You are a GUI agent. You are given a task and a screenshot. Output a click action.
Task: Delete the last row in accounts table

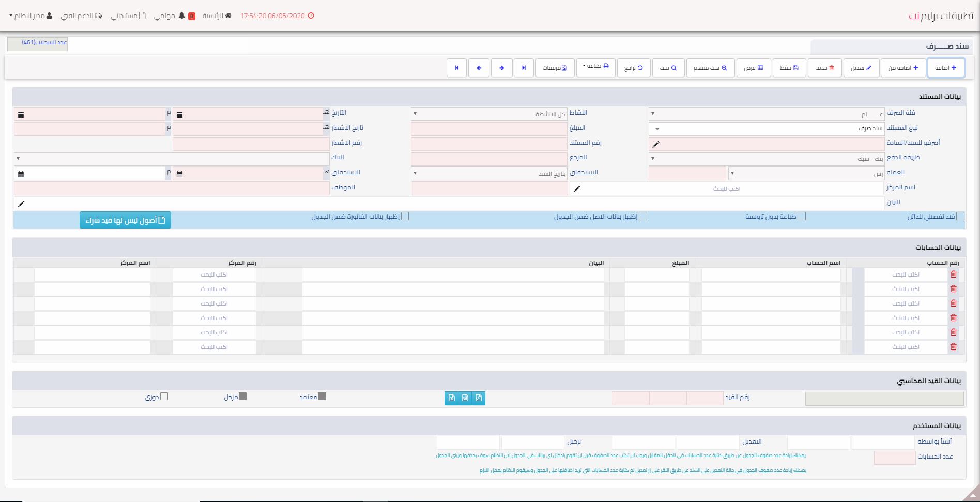coord(954,347)
